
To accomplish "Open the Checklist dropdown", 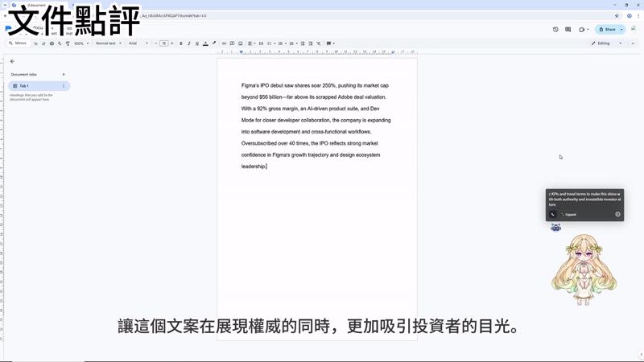I will pyautogui.click(x=271, y=43).
